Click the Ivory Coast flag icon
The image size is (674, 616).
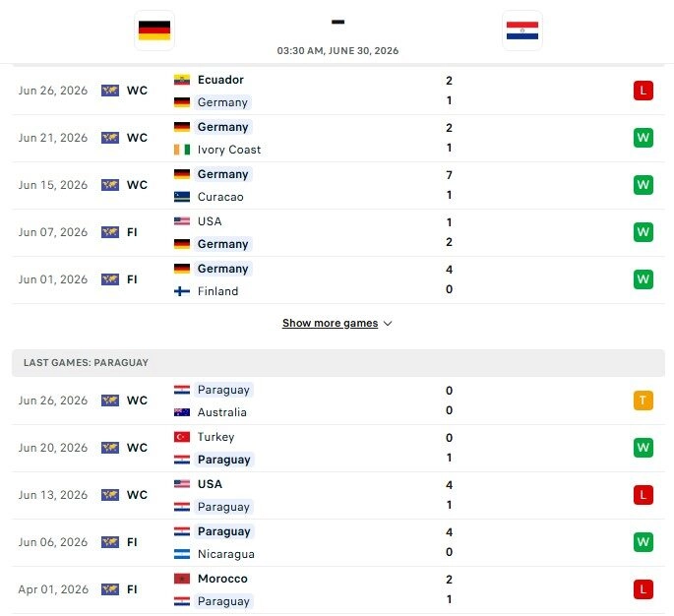(x=182, y=150)
